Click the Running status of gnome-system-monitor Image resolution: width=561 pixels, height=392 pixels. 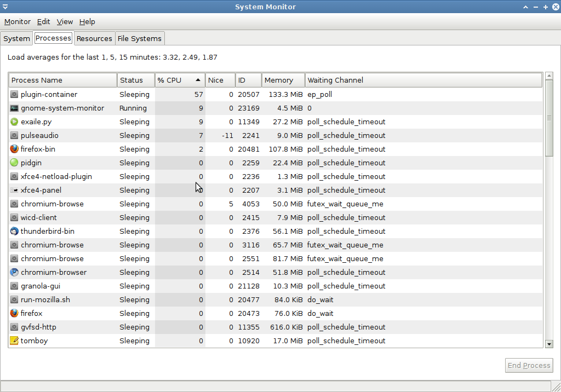pyautogui.click(x=133, y=108)
